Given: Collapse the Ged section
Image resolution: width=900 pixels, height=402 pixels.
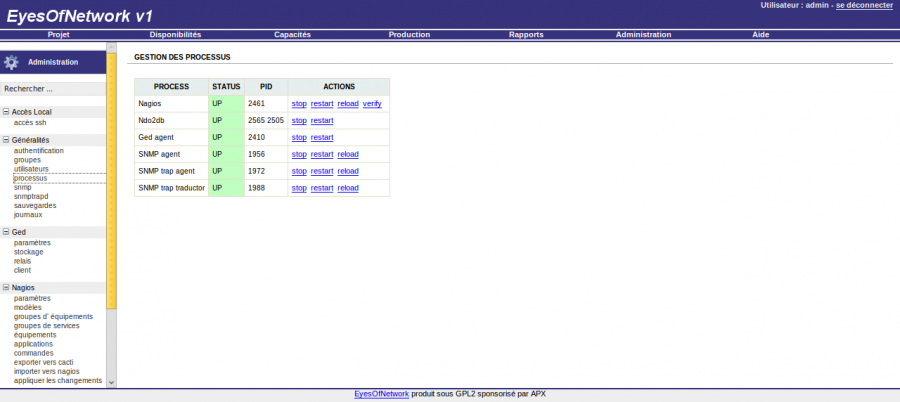Looking at the screenshot, I should [x=6, y=232].
